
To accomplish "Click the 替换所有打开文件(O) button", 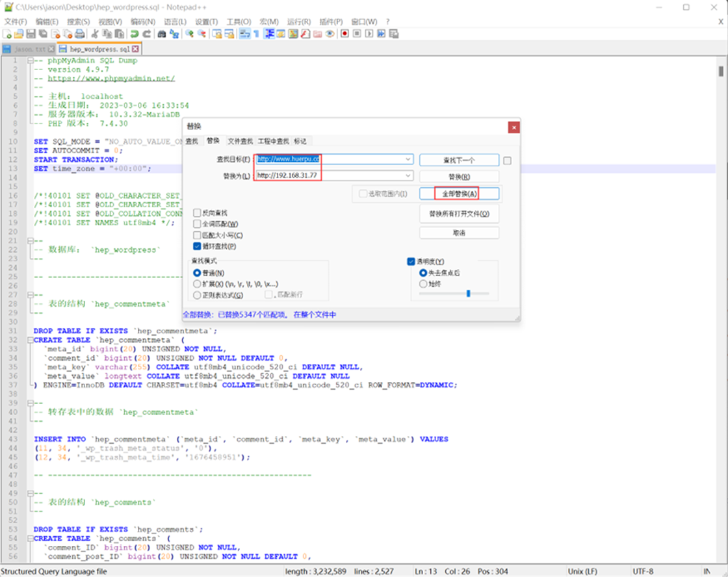I will 459,214.
